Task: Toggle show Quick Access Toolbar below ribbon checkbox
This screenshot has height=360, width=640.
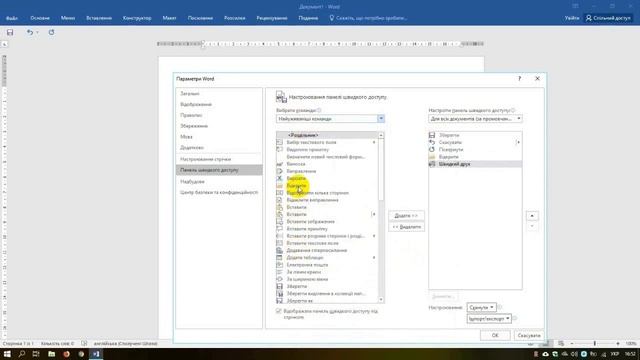Action: [279, 311]
